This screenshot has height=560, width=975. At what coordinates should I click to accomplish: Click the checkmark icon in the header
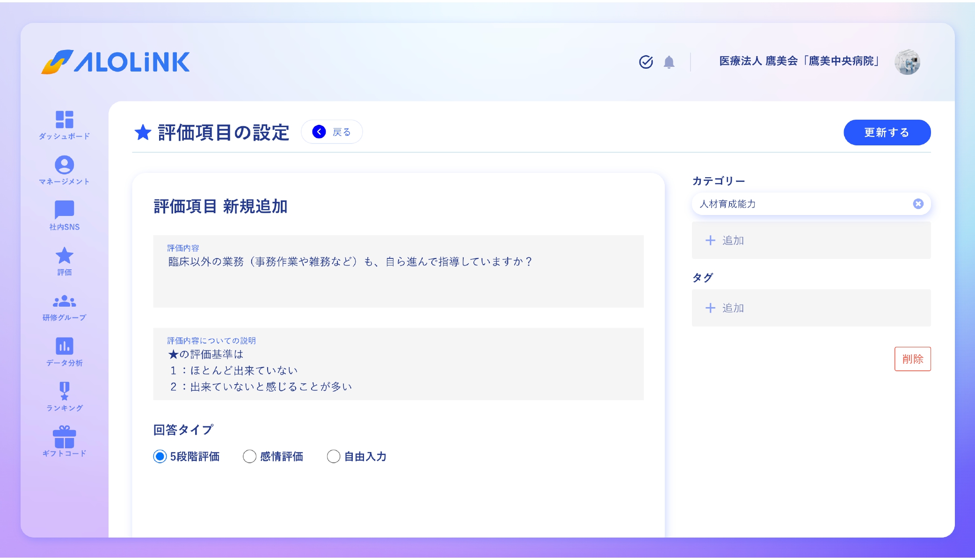click(645, 61)
